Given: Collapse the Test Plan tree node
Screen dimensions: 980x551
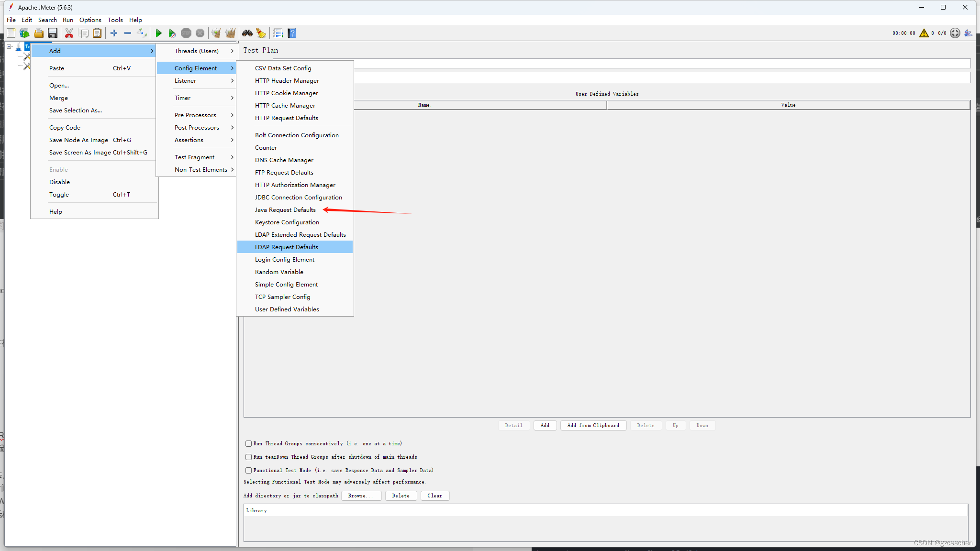Looking at the screenshot, I should [9, 47].
